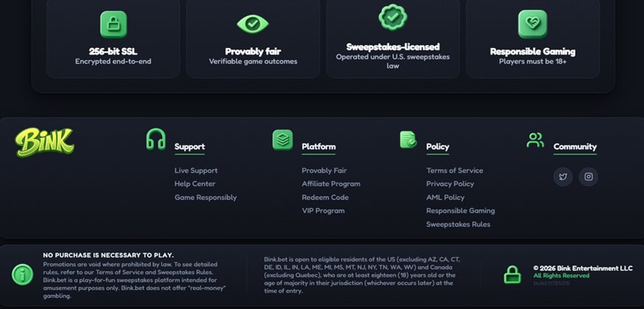Click the Provably fair eye icon
This screenshot has width=644, height=309.
coord(253,24)
